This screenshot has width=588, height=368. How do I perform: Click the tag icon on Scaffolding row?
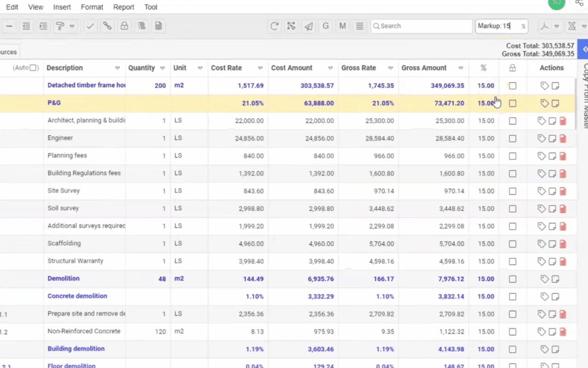coord(541,244)
